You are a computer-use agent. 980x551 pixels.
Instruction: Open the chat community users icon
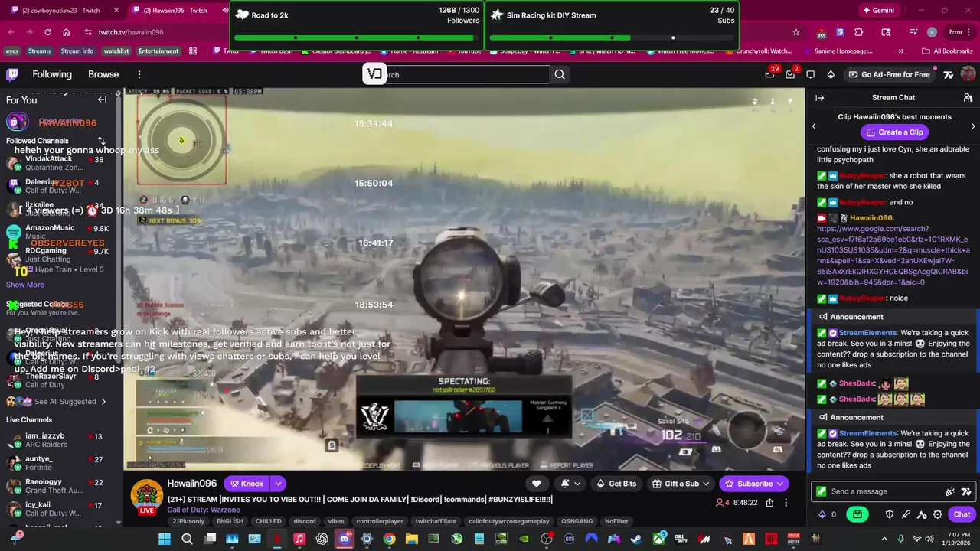(x=968, y=98)
